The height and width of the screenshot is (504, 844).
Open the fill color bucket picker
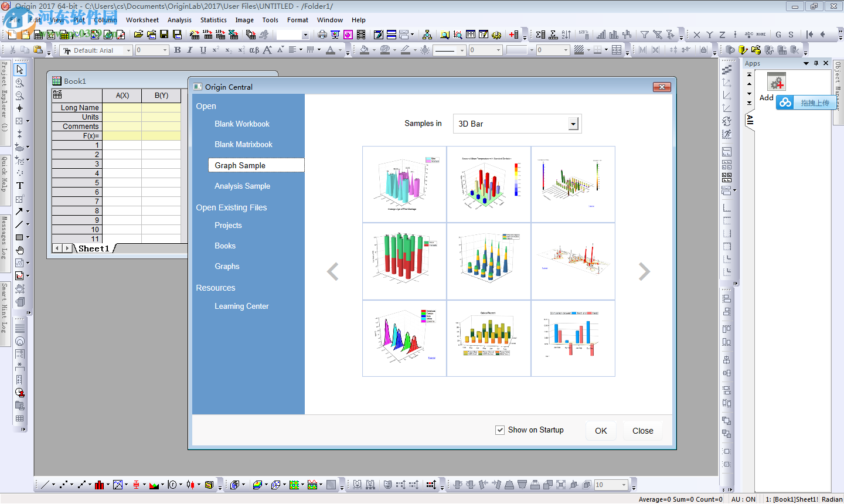pos(365,50)
